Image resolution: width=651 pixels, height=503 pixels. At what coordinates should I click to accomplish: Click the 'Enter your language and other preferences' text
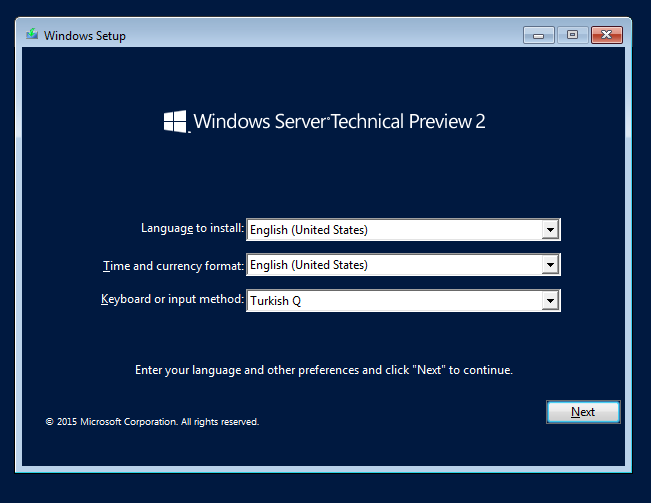[x=324, y=370]
